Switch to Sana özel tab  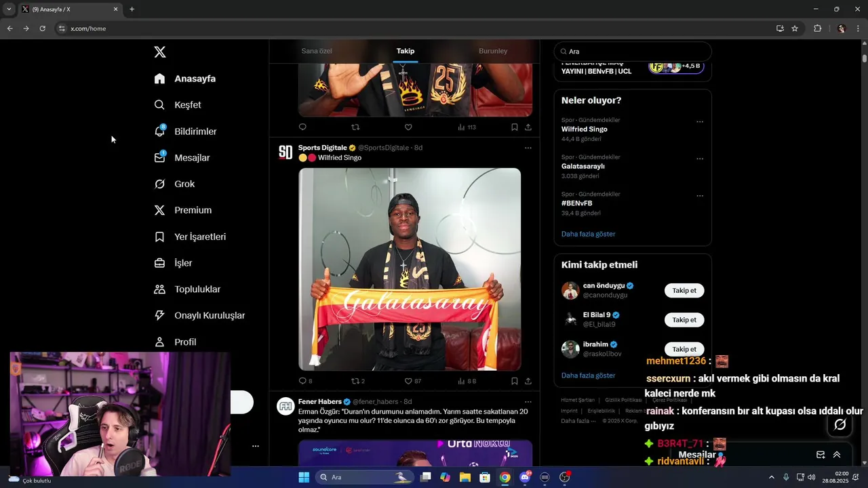[317, 51]
